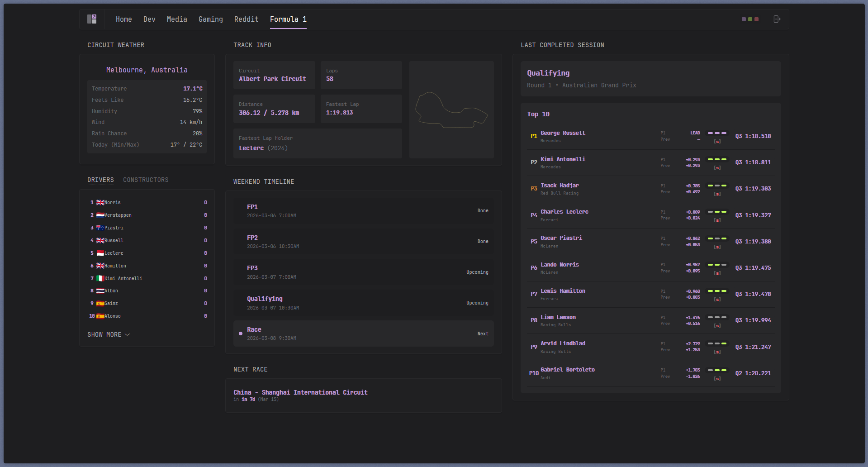This screenshot has height=467, width=868.
Task: Click the Italian flag next to Kimi Antonelli
Action: click(100, 278)
